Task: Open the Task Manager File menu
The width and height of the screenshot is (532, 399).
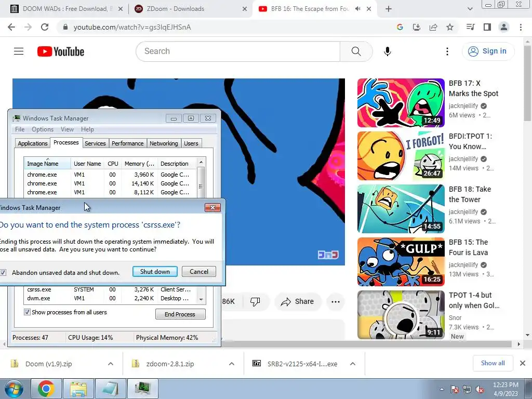Action: pyautogui.click(x=20, y=129)
